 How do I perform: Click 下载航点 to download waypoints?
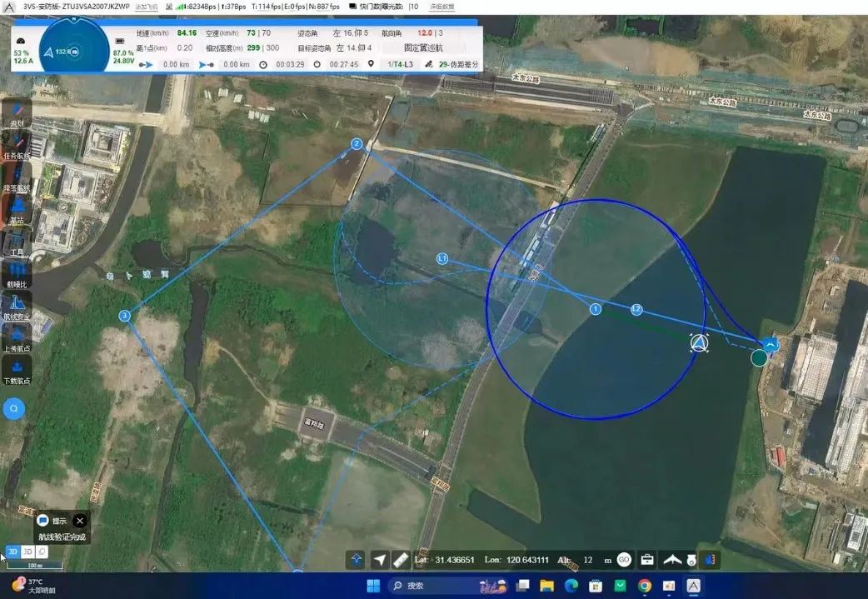[17, 368]
